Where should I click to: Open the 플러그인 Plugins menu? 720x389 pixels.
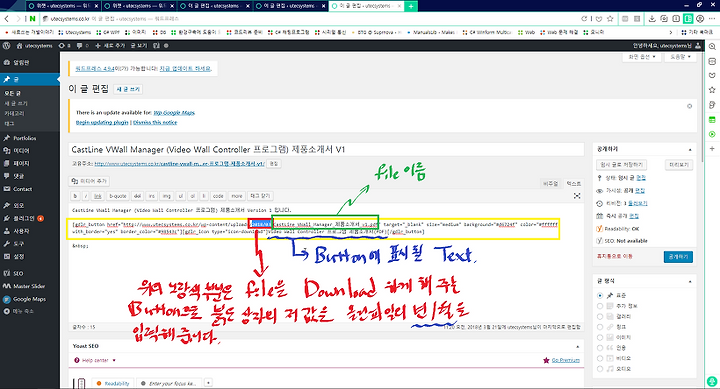pos(24,218)
